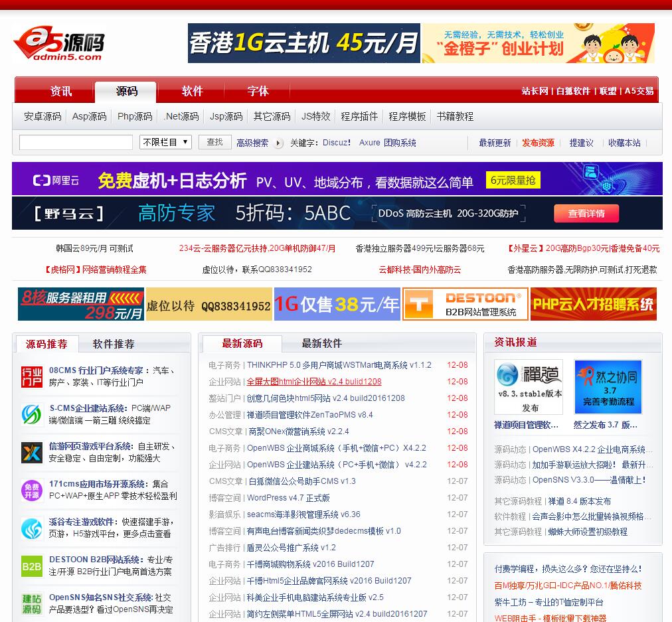672x622 pixels.
Task: Click the arrow icon beside 高级搜索
Action: coord(279,143)
